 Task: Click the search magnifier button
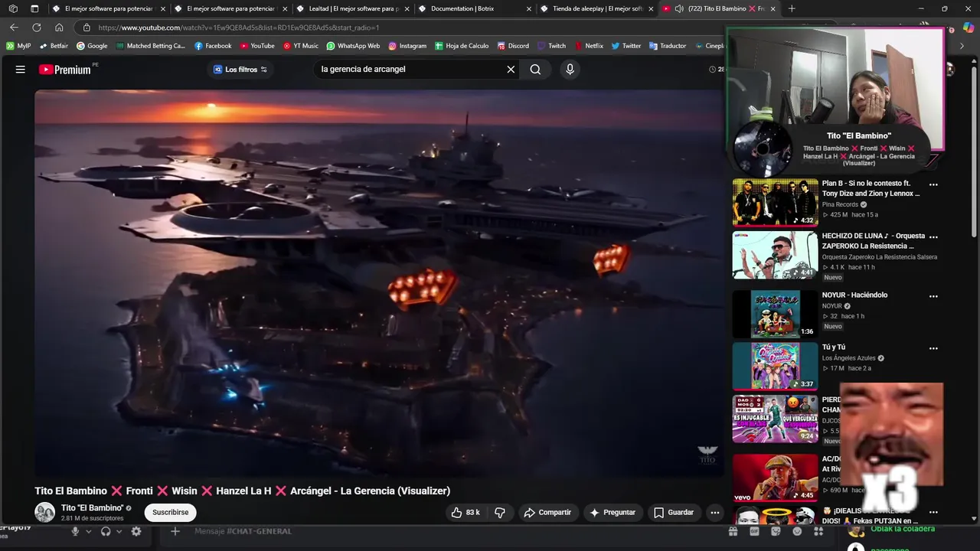[535, 69]
